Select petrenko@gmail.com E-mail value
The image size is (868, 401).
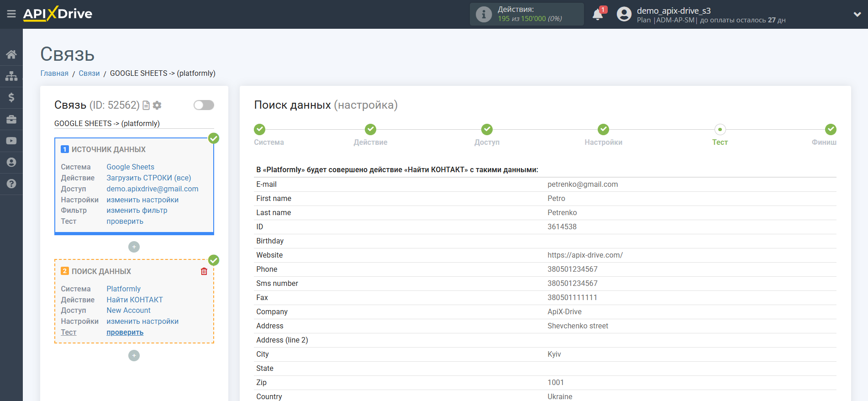(583, 185)
